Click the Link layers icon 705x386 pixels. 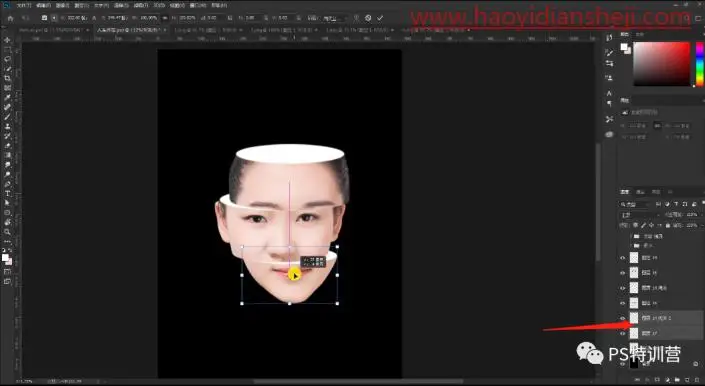[x=638, y=380]
